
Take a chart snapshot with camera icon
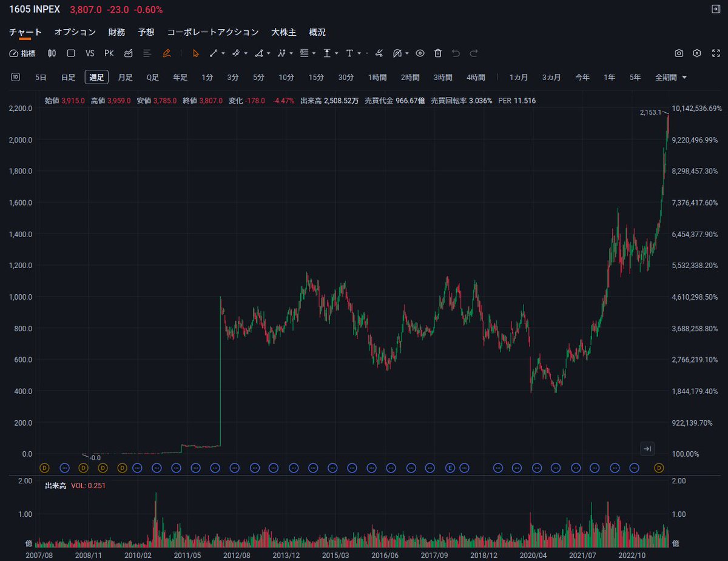(x=679, y=53)
